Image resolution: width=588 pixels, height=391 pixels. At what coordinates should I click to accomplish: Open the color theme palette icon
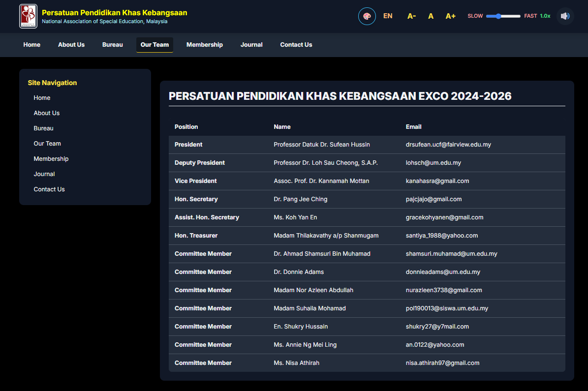click(367, 16)
